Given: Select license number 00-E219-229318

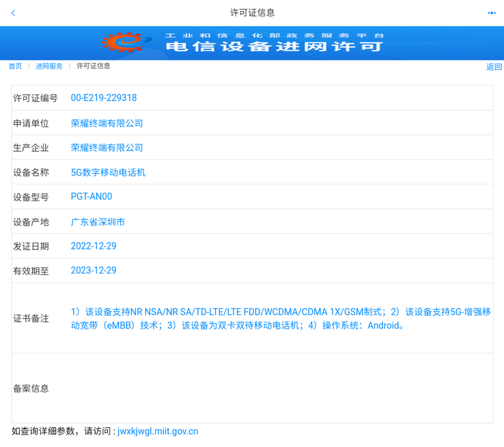Looking at the screenshot, I should coord(104,98).
